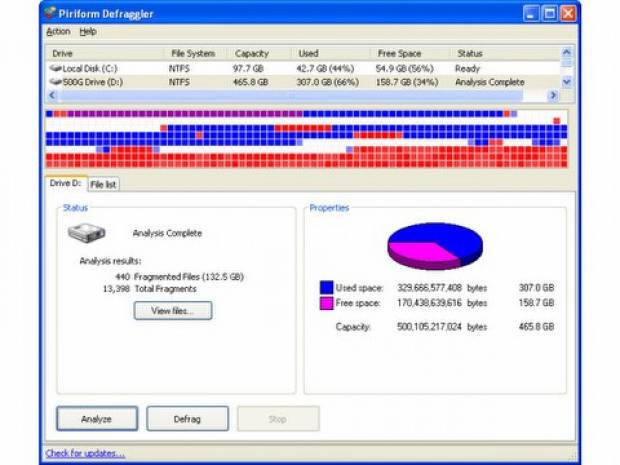Viewport: 620px width, 465px height.
Task: Sort by the Free Space column header
Action: tap(410, 53)
